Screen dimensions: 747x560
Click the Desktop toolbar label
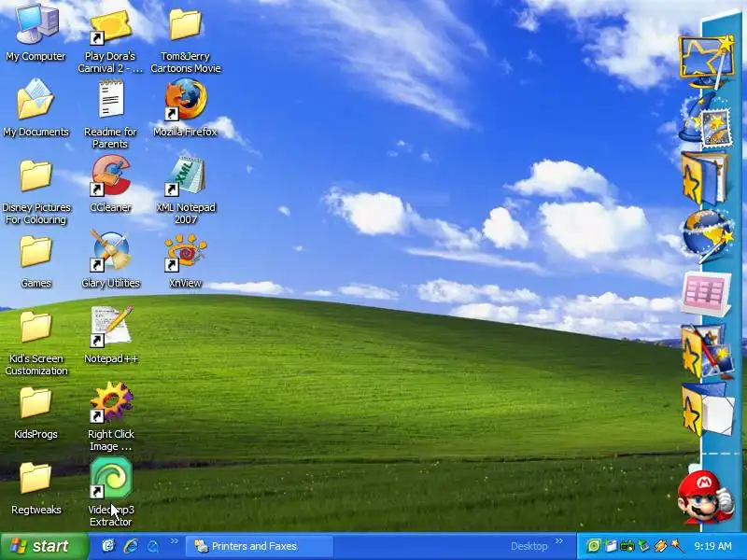pos(529,546)
